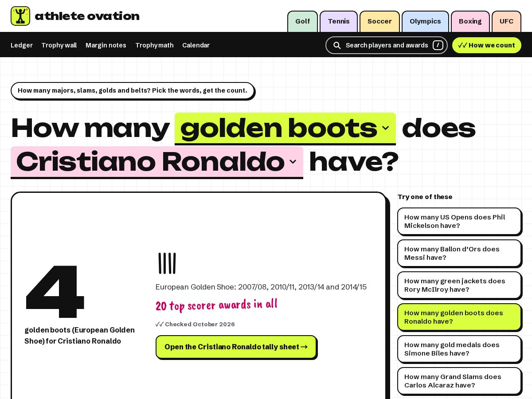Select the Ronaldo golden boots question
Image resolution: width=532 pixels, height=399 pixels.
point(459,317)
